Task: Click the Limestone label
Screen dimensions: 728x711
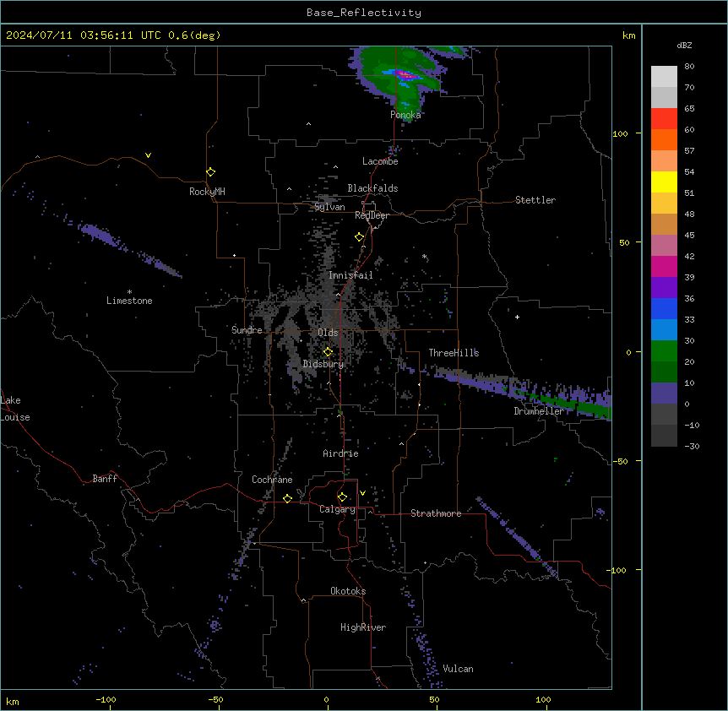Action: pyautogui.click(x=129, y=301)
